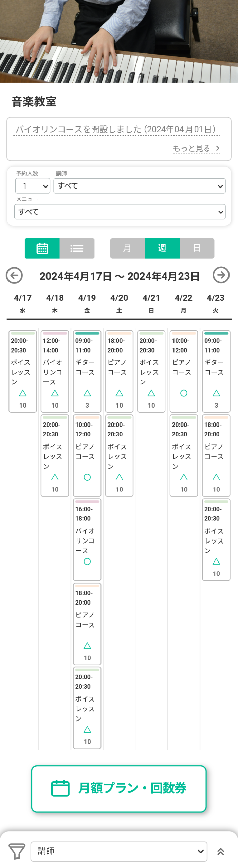The width and height of the screenshot is (238, 868).
Task: Go to previous week arrow
Action: coord(14,275)
